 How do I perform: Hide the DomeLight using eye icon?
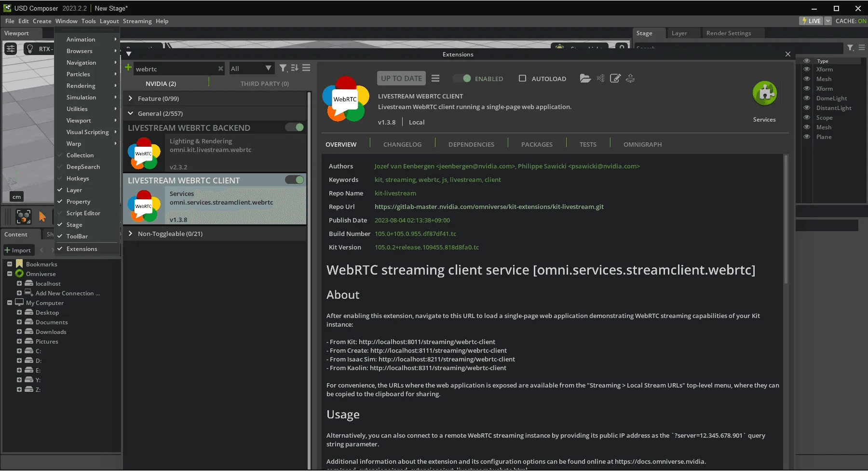pyautogui.click(x=806, y=98)
